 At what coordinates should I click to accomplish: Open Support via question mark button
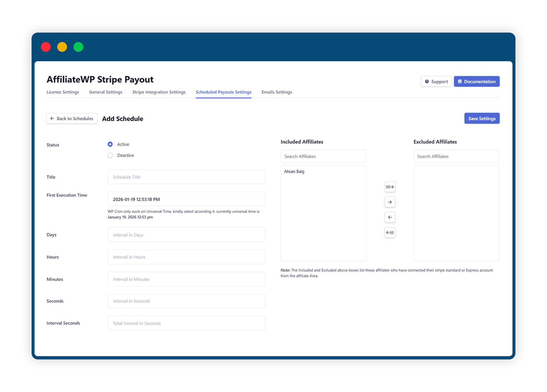tap(436, 82)
